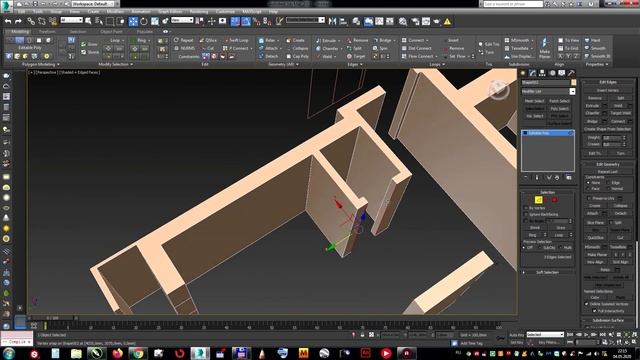This screenshot has height=360, width=640.
Task: Open the Utilities panel hammer icon
Action: (x=571, y=73)
